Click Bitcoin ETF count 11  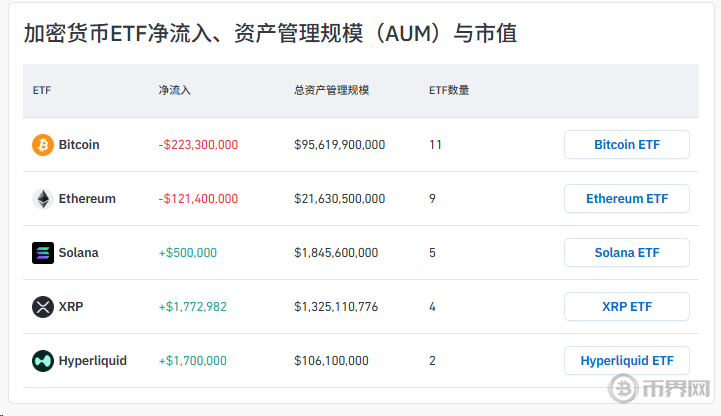[435, 145]
